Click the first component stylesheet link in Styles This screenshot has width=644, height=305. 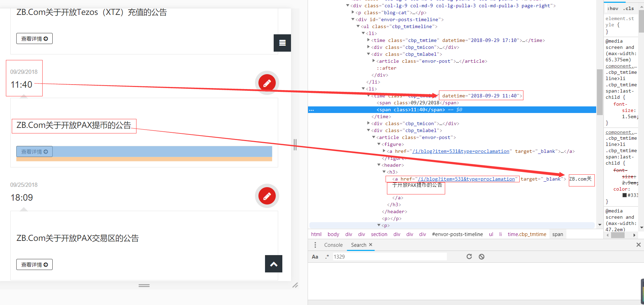[621, 66]
